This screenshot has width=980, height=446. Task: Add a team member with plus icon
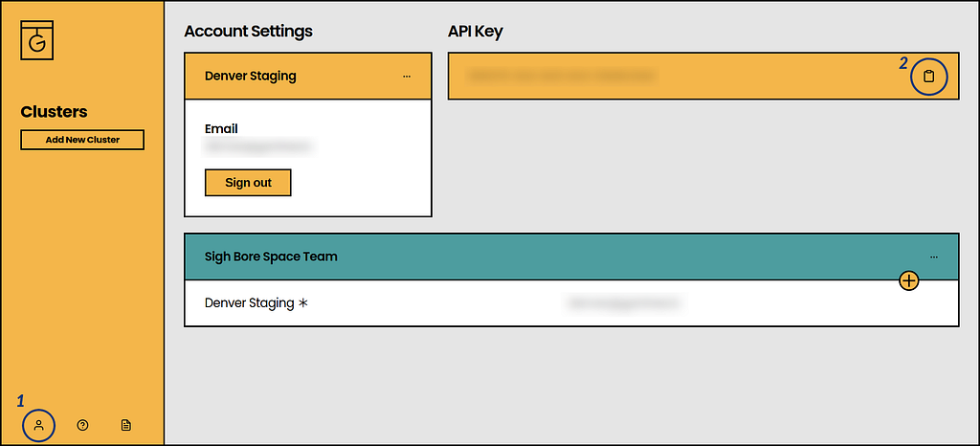tap(909, 281)
